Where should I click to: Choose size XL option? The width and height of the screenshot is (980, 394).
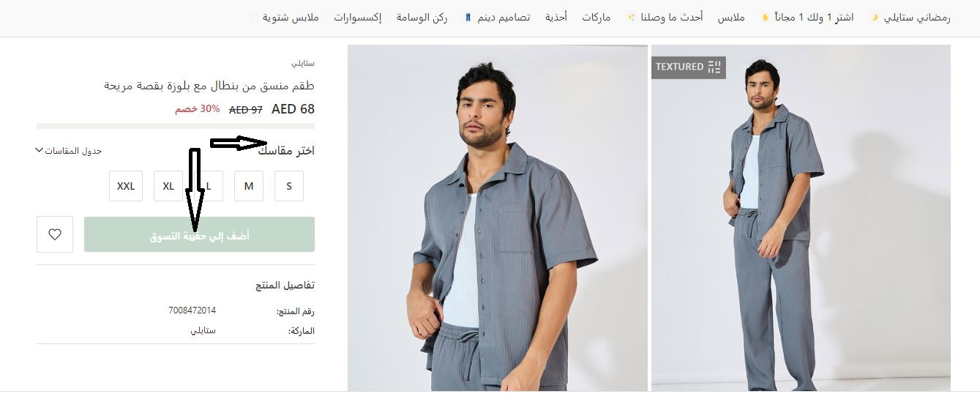click(168, 186)
